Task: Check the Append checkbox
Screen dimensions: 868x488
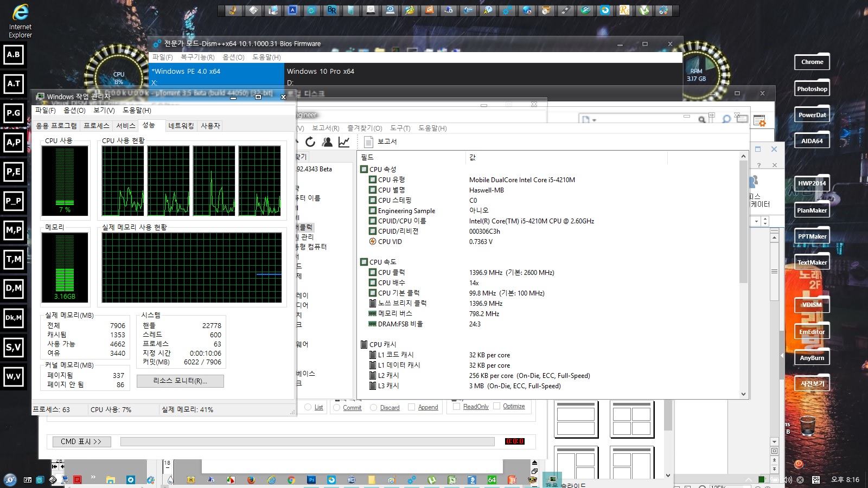Action: pos(411,407)
